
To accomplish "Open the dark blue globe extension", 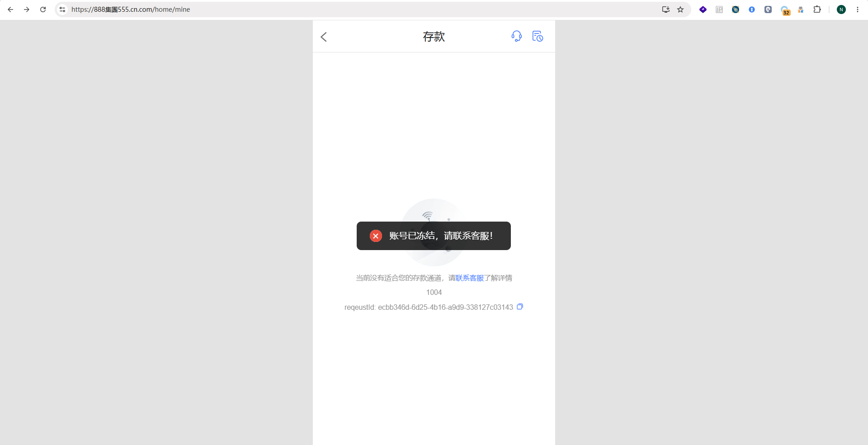I will point(736,9).
